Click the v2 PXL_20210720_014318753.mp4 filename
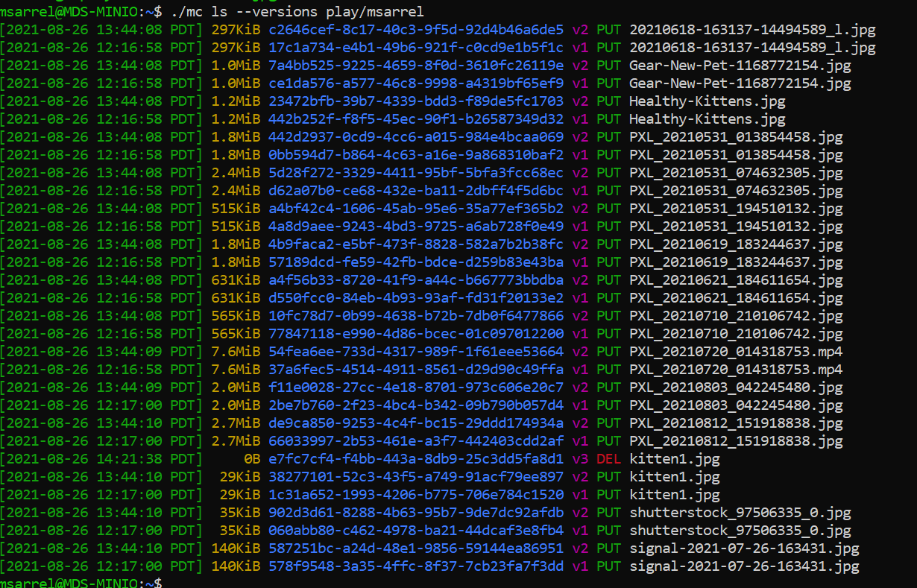Image resolution: width=917 pixels, height=588 pixels. click(736, 352)
